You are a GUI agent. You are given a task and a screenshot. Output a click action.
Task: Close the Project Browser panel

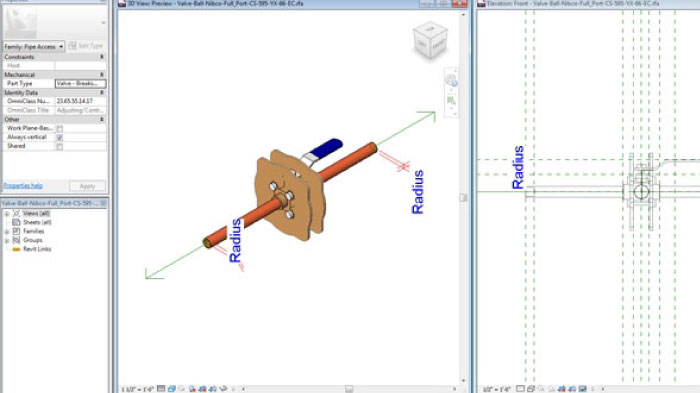103,203
